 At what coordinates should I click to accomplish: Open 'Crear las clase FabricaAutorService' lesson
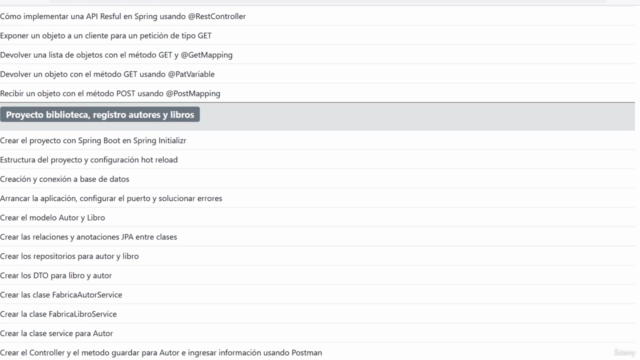[61, 295]
